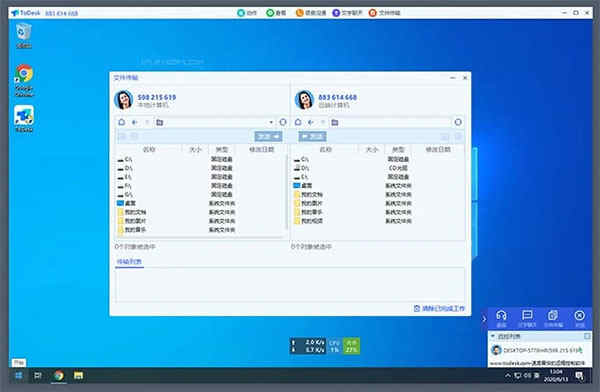Open the file transfer menu in top bar
600x392 pixels.
[385, 13]
